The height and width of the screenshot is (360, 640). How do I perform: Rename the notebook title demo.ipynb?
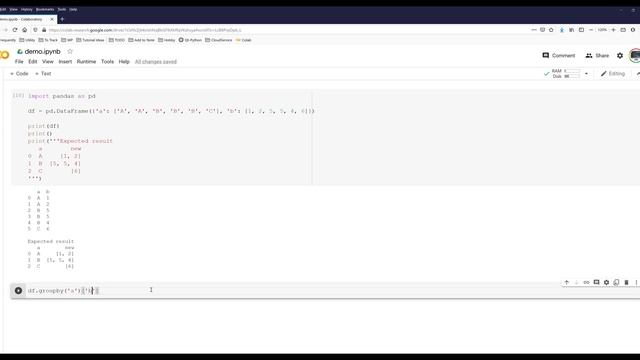[x=42, y=51]
